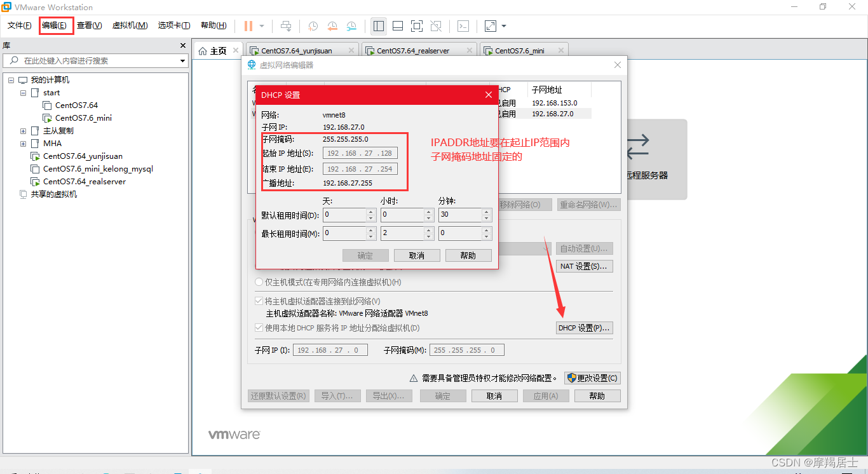
Task: Close the CentOS7.64_realserver tab with its X
Action: point(470,50)
